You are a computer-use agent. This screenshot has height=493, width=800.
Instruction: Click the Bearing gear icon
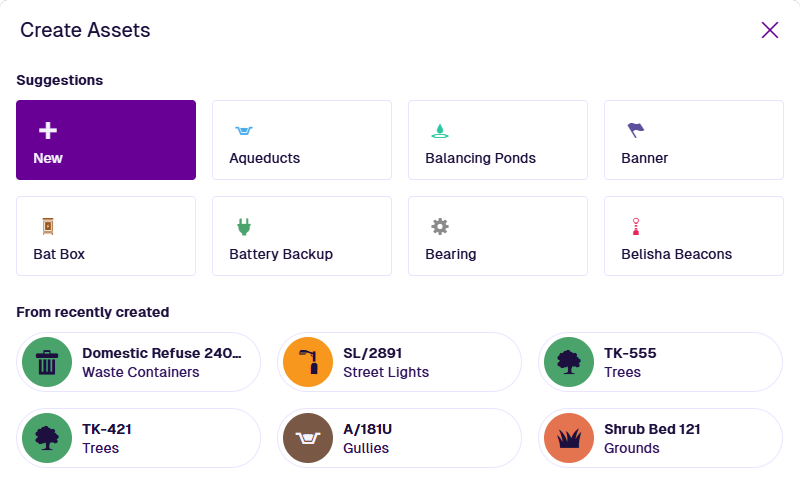(x=439, y=226)
